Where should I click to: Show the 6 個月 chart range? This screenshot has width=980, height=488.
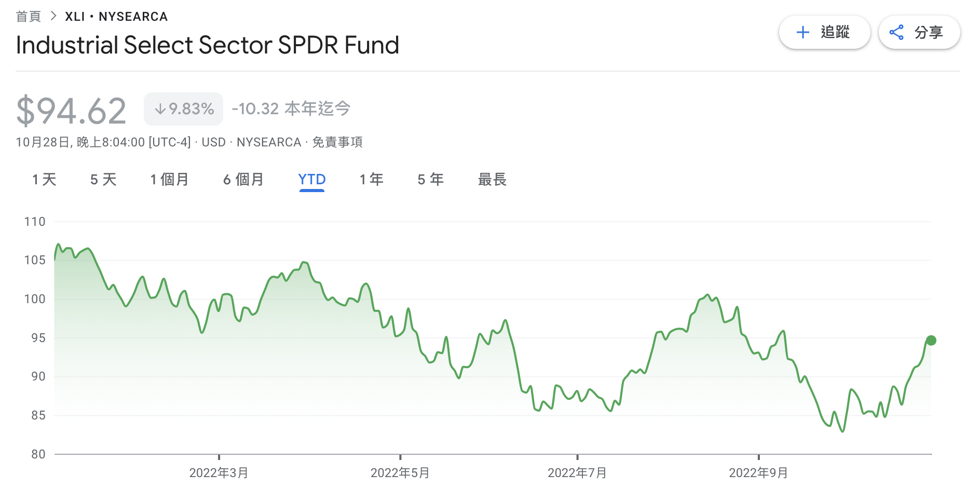click(243, 180)
